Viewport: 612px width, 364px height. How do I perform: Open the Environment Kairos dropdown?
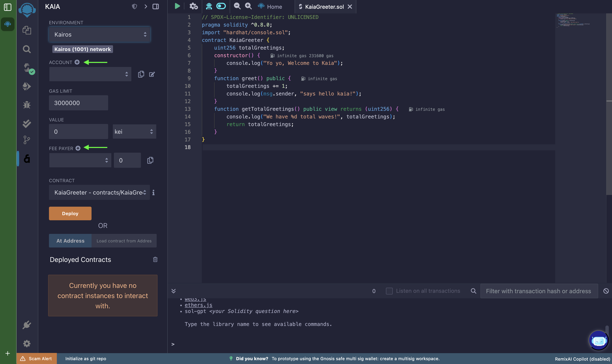point(99,34)
